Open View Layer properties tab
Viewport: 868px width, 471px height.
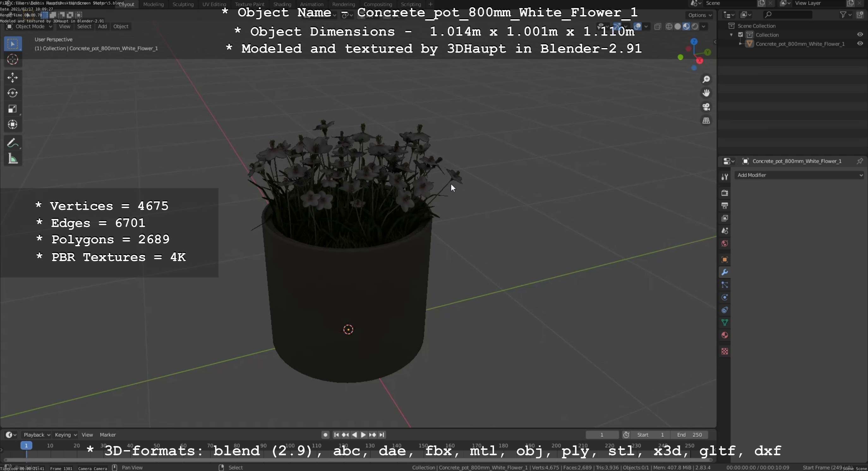pos(725,218)
